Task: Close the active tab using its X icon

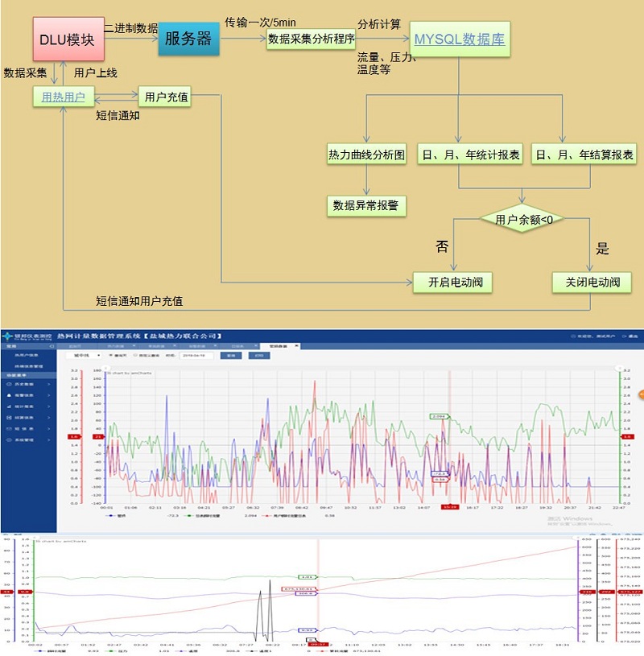Action: tap(295, 346)
